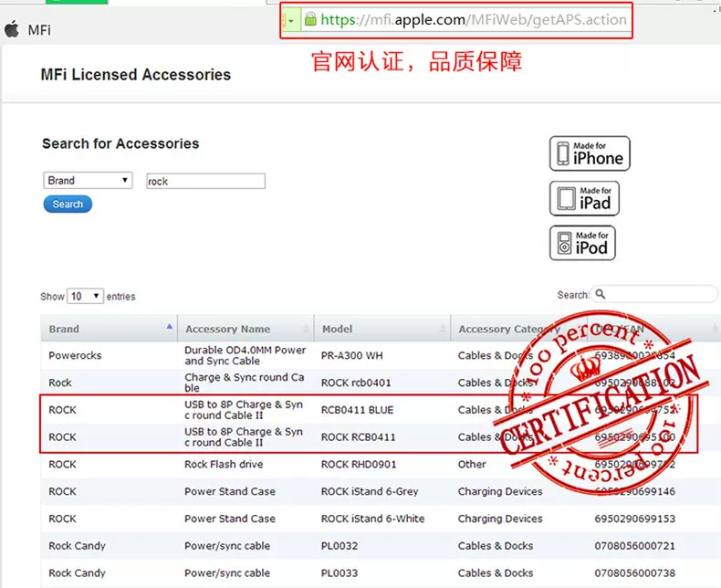Select the mfi.apple.com URL in the address bar
The image size is (721, 588).
click(473, 19)
